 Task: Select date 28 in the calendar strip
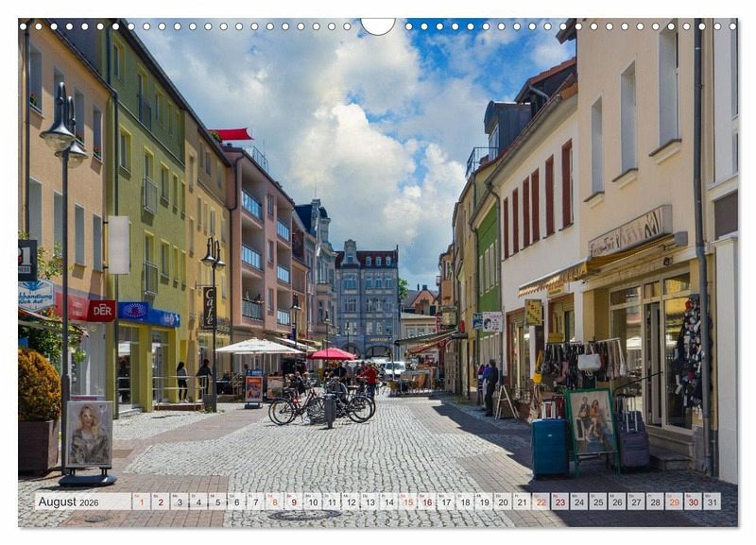click(655, 502)
